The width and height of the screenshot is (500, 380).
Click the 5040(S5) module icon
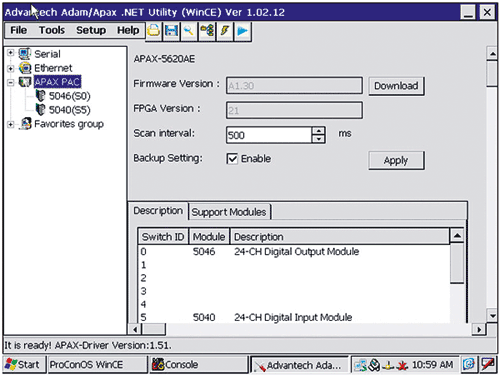click(40, 109)
